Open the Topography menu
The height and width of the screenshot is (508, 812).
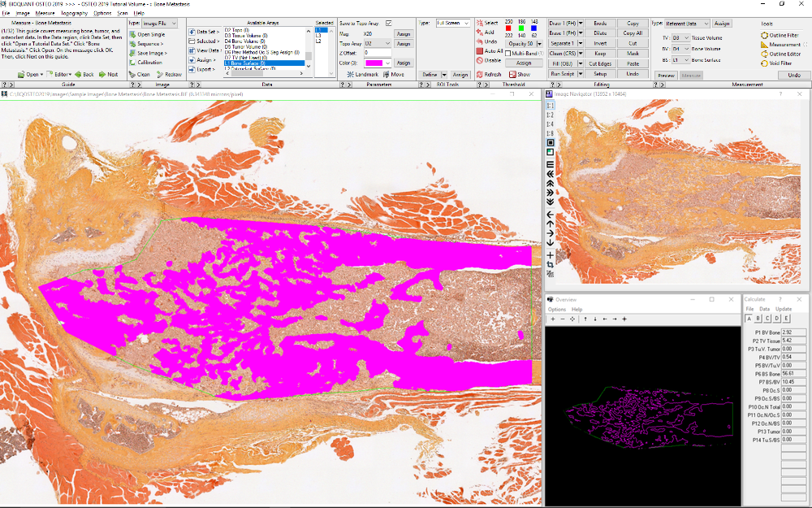[x=74, y=13]
